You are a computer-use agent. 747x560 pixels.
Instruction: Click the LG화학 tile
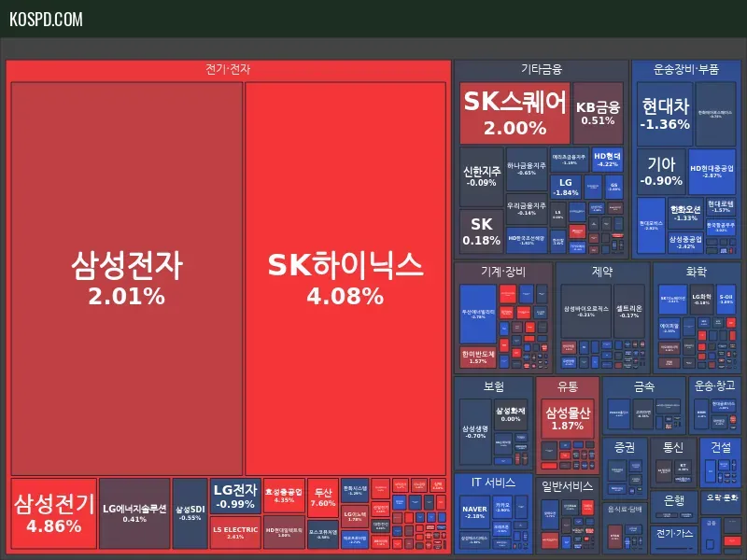point(702,300)
